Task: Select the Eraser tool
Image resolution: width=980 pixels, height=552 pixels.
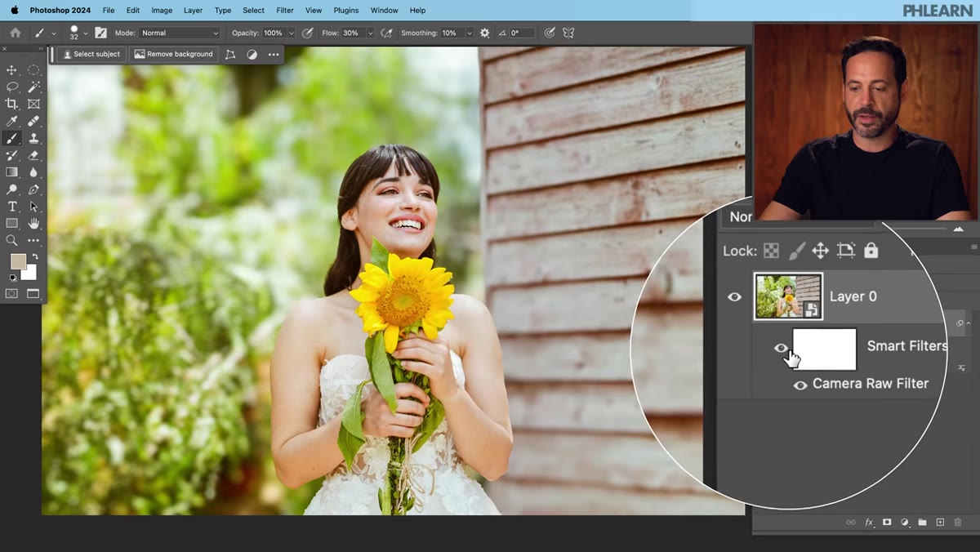Action: pos(33,155)
